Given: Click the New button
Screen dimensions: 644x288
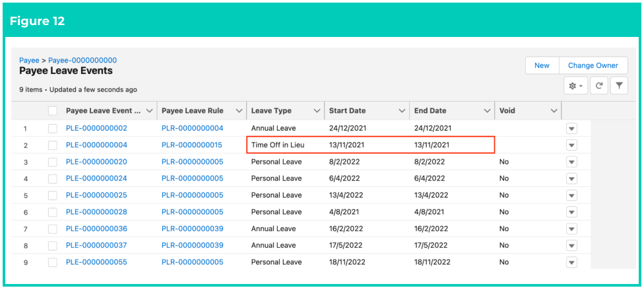Looking at the screenshot, I should point(542,65).
